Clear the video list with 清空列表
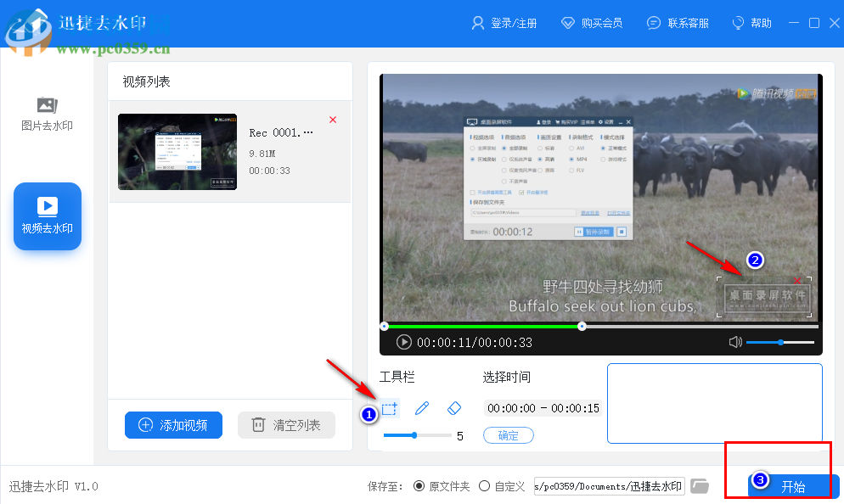 coord(286,425)
